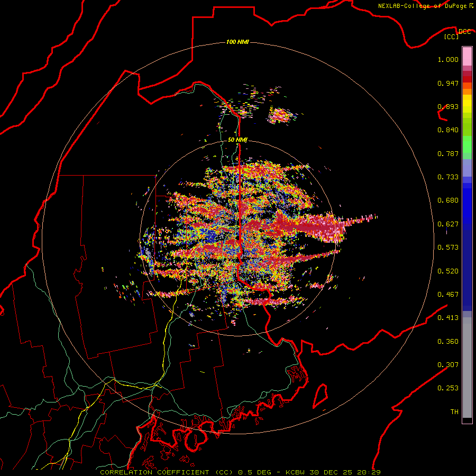Screen dimensions: 476x476
Task: Click the pink top segment of color scale
Action: 467,56
